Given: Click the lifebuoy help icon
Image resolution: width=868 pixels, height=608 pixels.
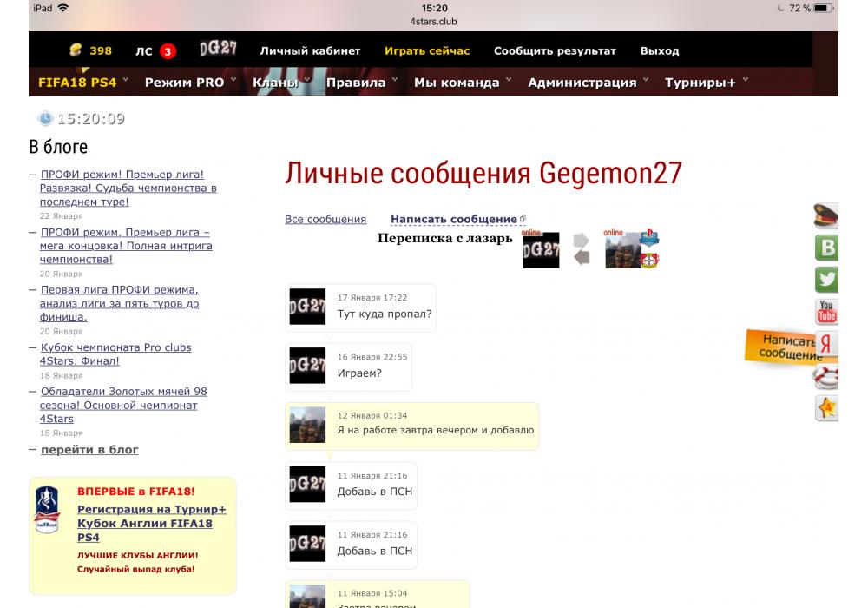Looking at the screenshot, I should 826,377.
